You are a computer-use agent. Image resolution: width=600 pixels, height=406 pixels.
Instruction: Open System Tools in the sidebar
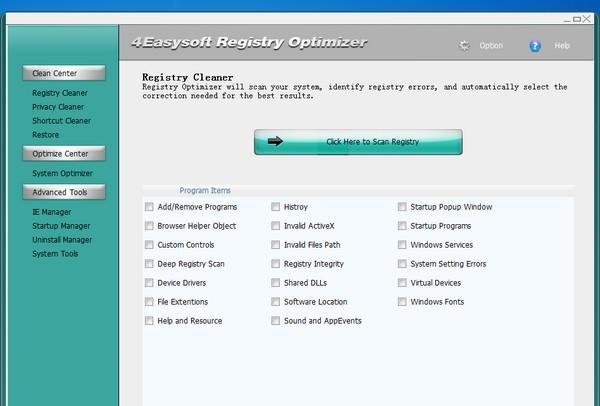click(x=55, y=254)
